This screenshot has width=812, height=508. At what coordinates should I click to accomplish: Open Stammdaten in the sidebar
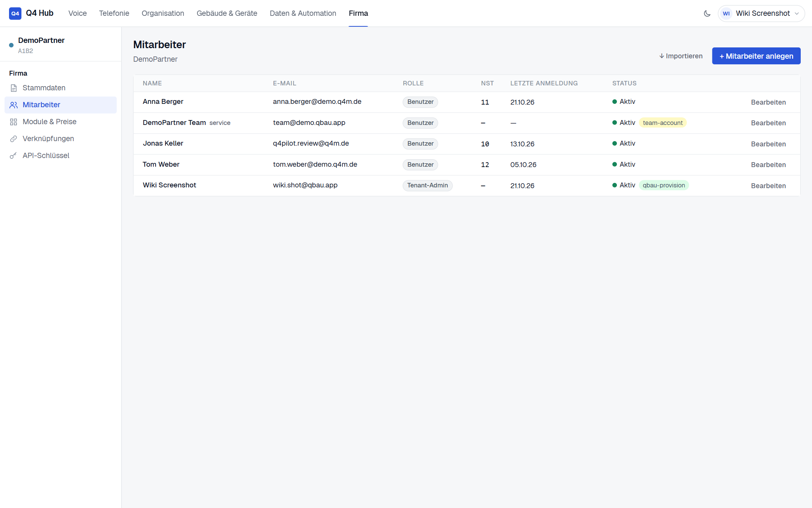coord(61,88)
